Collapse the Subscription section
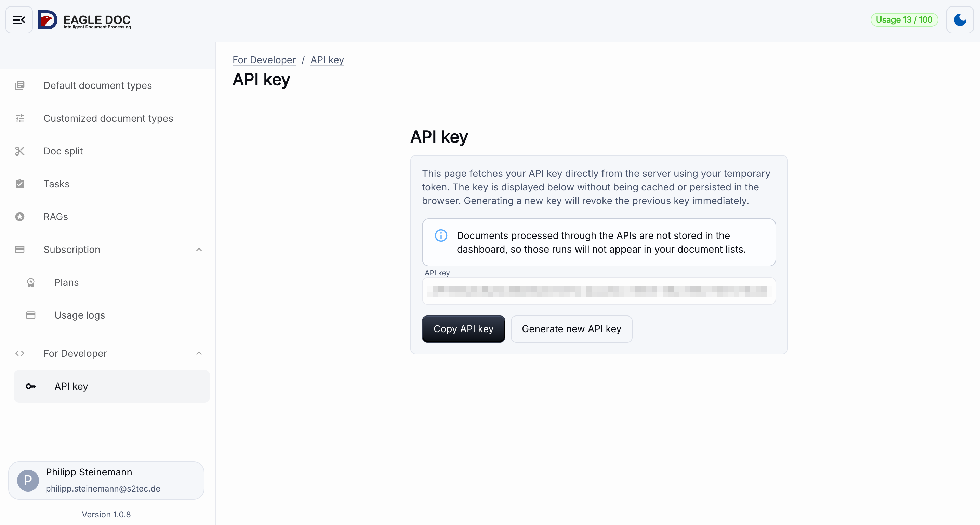This screenshot has height=525, width=980. coord(199,250)
